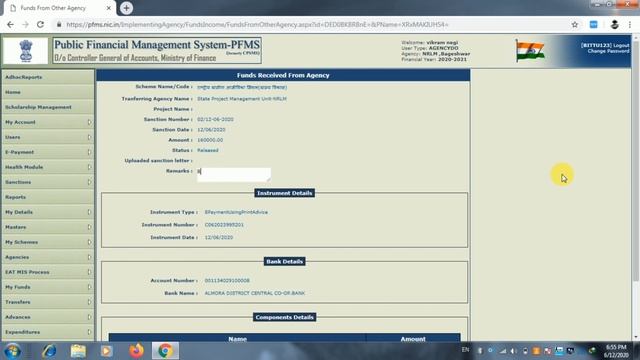
Task: Open Chrome three-dot menu
Action: click(x=630, y=24)
